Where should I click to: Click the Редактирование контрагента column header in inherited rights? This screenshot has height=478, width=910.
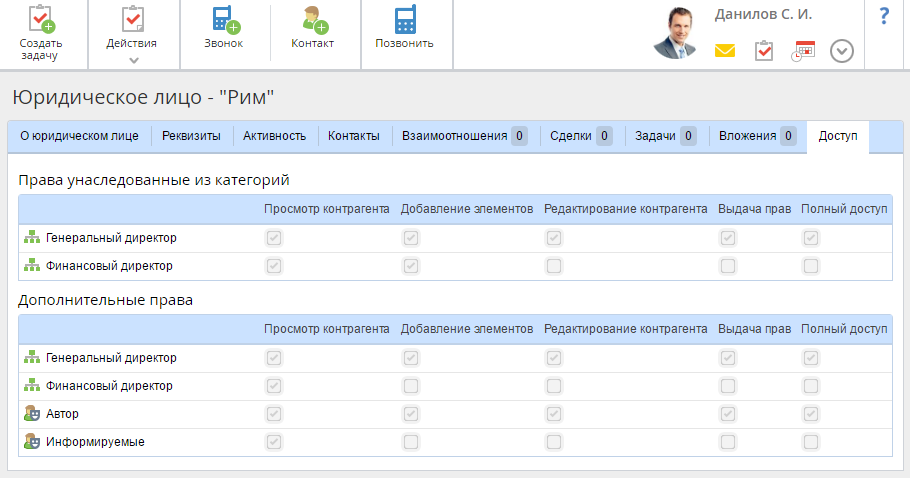pyautogui.click(x=625, y=210)
